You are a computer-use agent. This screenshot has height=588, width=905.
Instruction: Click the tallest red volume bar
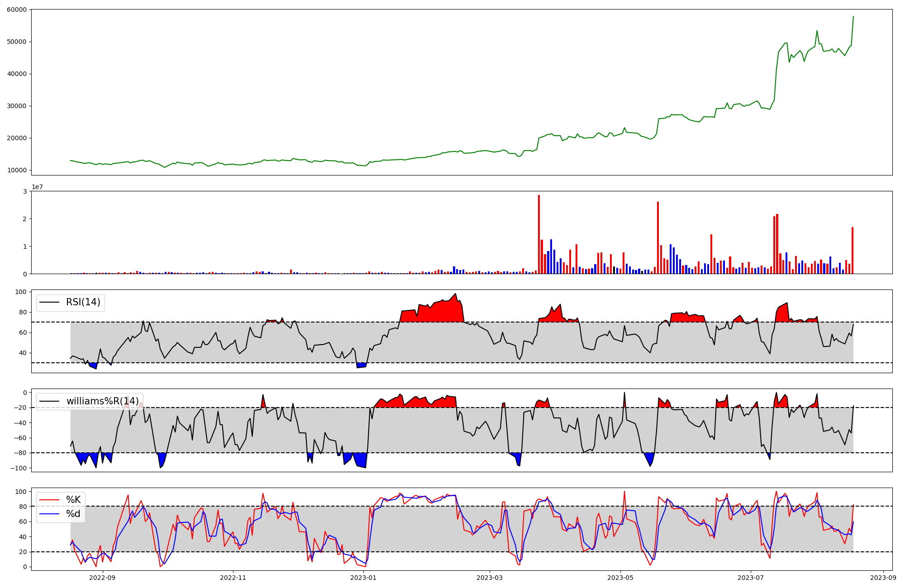[x=538, y=235]
